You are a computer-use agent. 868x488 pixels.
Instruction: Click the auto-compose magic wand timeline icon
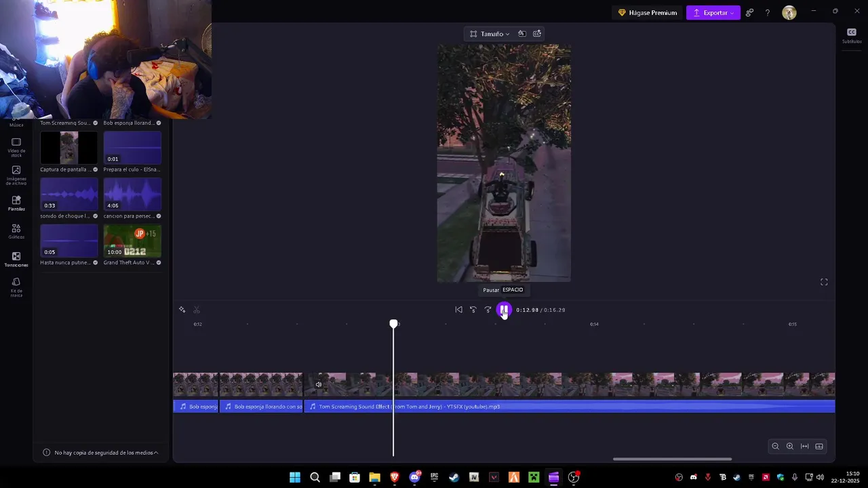[182, 310]
